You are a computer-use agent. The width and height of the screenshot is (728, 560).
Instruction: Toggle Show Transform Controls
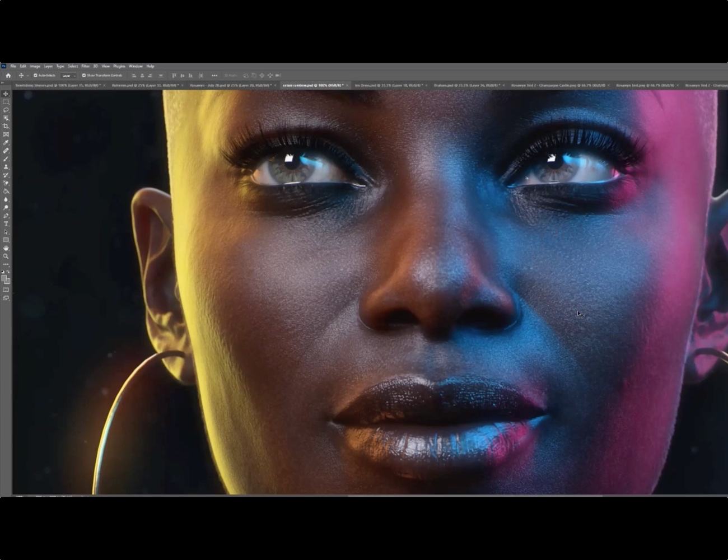coord(84,76)
